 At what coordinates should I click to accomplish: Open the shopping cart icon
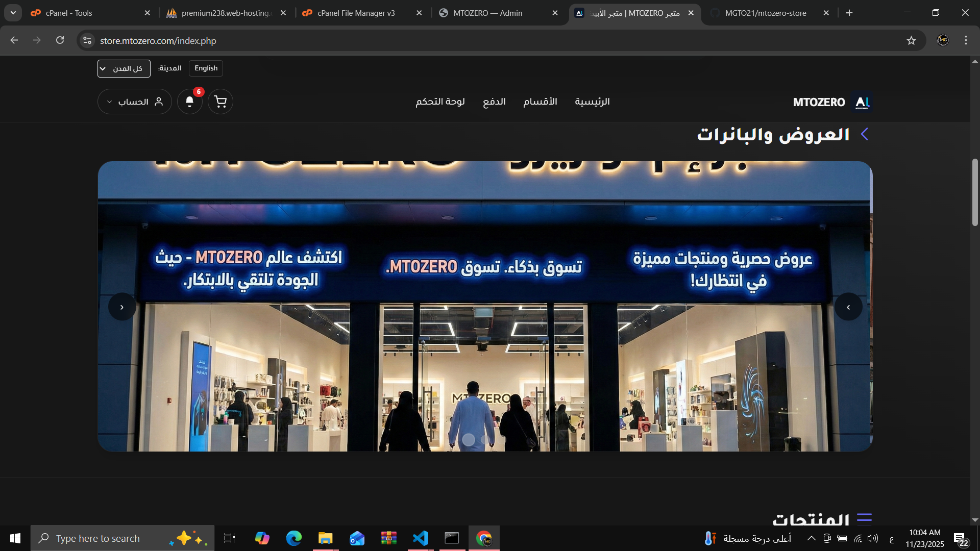click(x=220, y=102)
